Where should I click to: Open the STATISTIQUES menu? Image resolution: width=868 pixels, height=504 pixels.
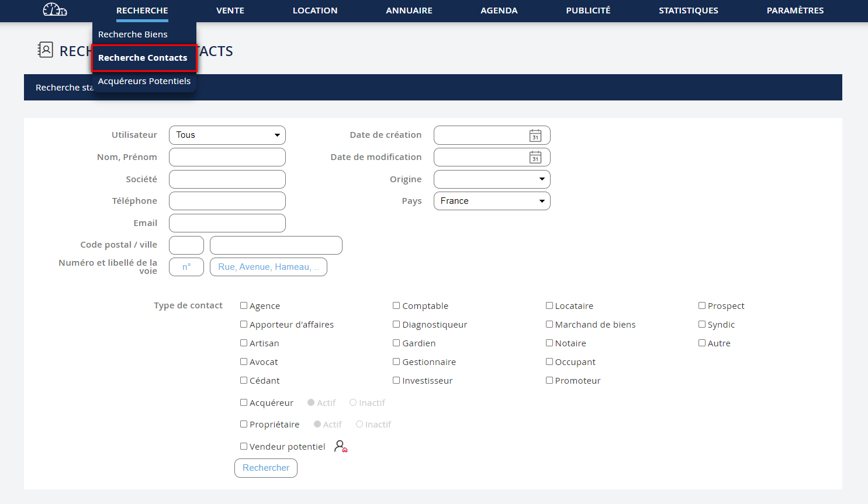pos(688,11)
